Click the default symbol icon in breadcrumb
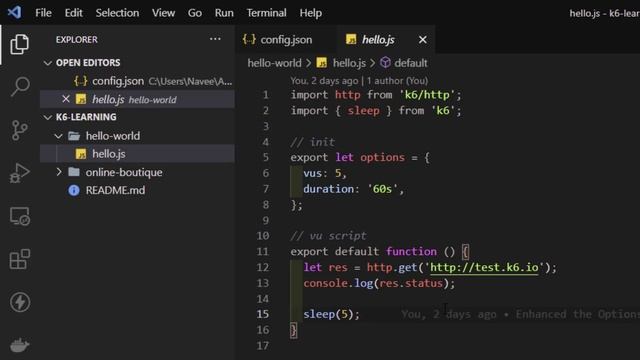The width and height of the screenshot is (640, 360). click(x=385, y=62)
